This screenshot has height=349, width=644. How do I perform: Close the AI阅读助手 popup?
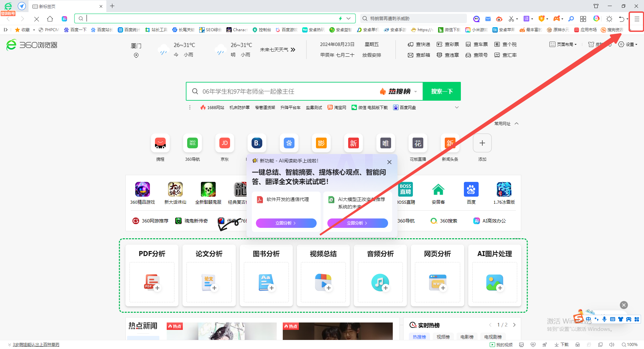[389, 162]
